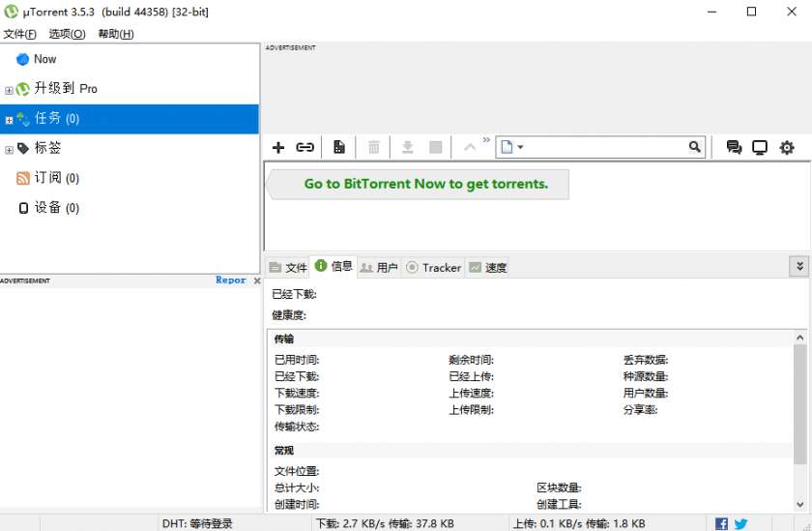Expand the 标签 tree node
Viewport: 812px width, 531px height.
coord(9,150)
